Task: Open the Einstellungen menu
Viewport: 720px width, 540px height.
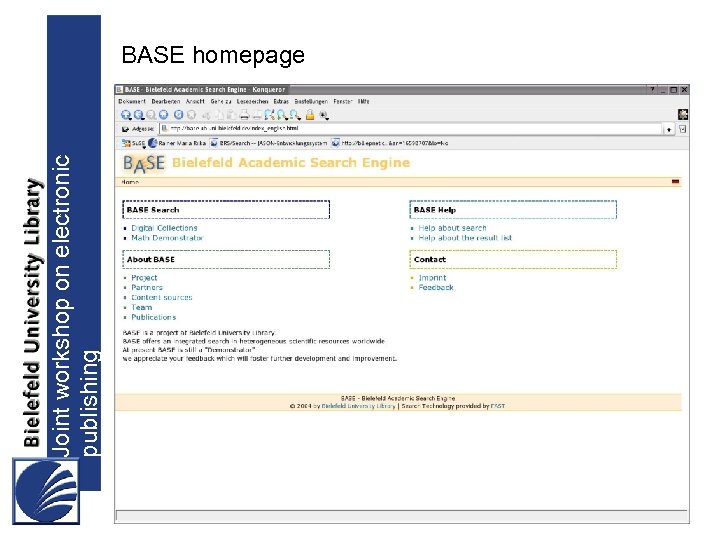Action: pos(311,101)
